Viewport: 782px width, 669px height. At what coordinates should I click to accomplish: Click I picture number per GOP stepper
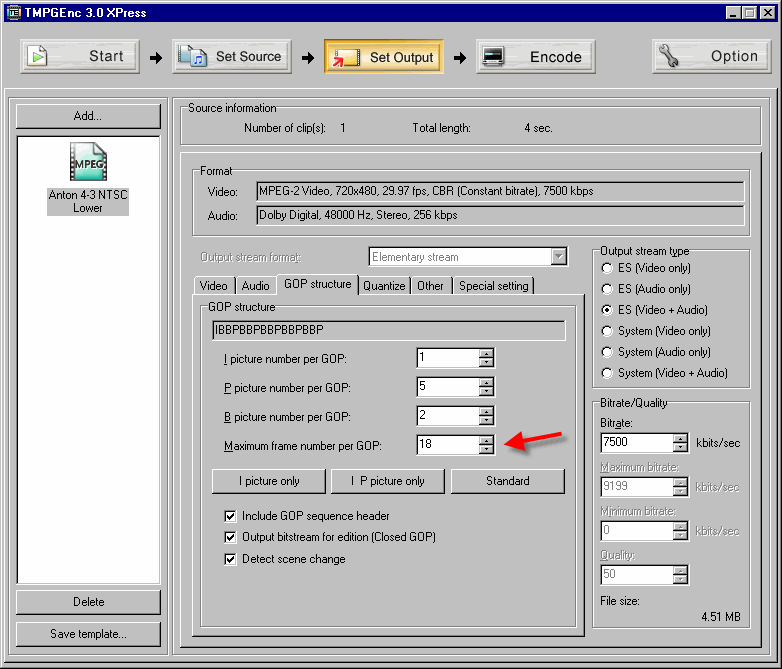click(x=486, y=358)
